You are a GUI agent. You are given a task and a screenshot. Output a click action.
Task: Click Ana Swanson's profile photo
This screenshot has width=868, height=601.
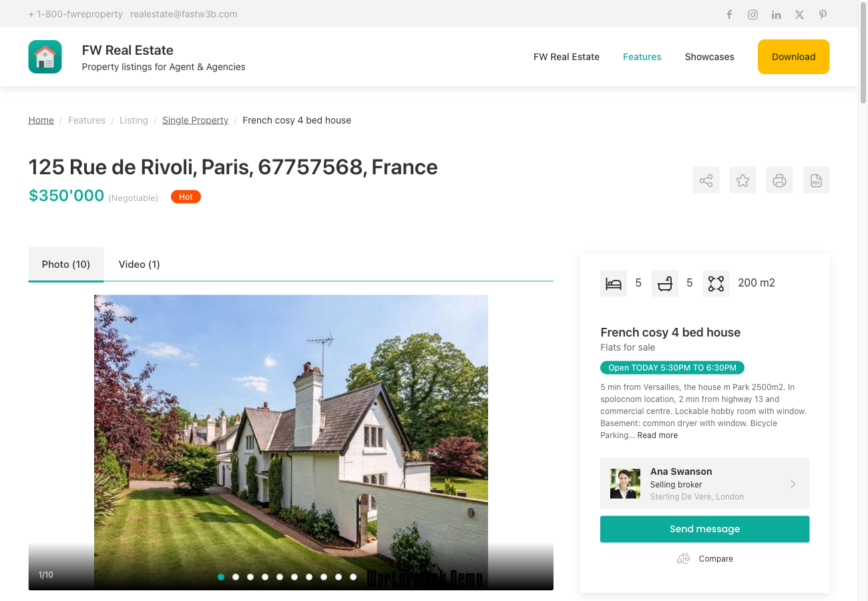point(624,483)
